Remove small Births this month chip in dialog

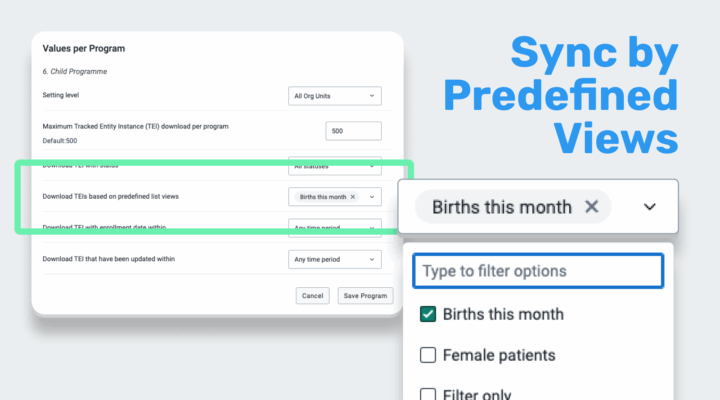pyautogui.click(x=353, y=197)
